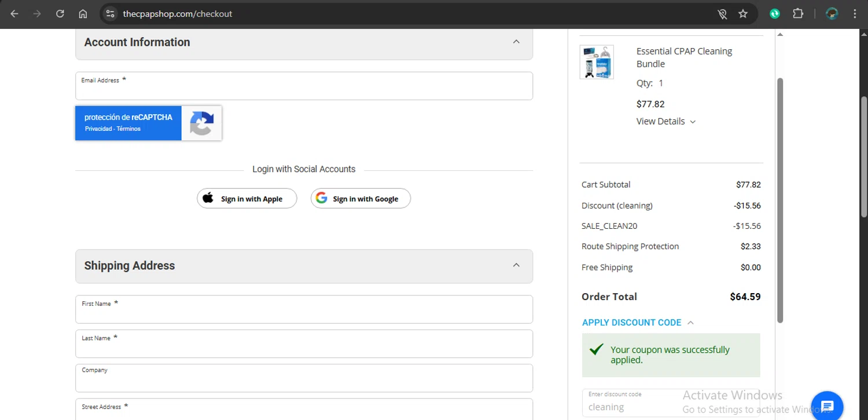Go to browser home page
Viewport: 868px width, 420px height.
click(83, 14)
